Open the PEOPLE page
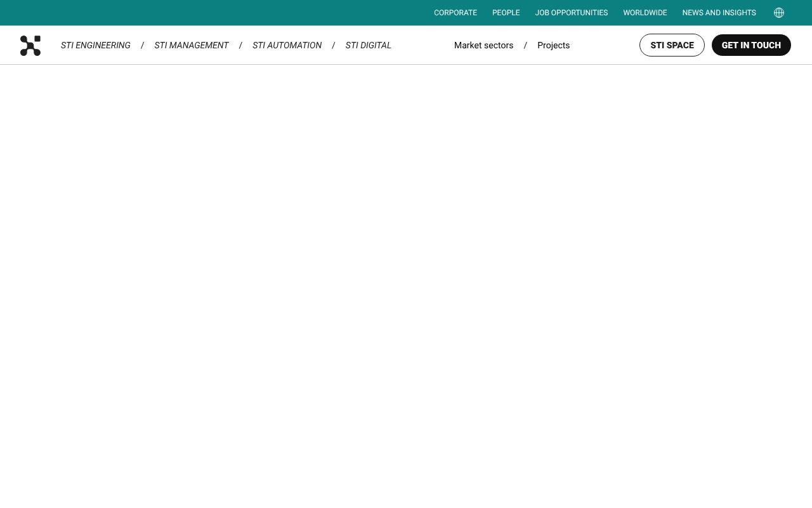The width and height of the screenshot is (812, 508). [x=506, y=13]
